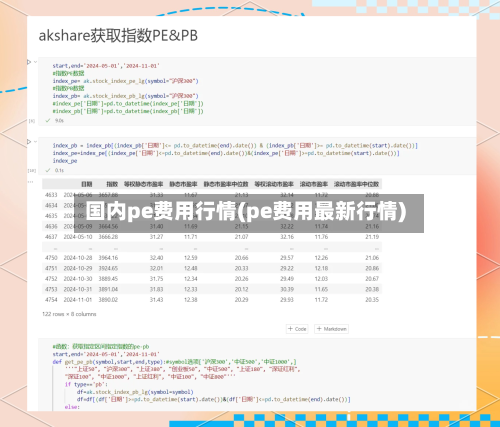Screen dimensions: 500x427
Task: Select the '等权静态市盈率' column header
Action: pos(143,184)
